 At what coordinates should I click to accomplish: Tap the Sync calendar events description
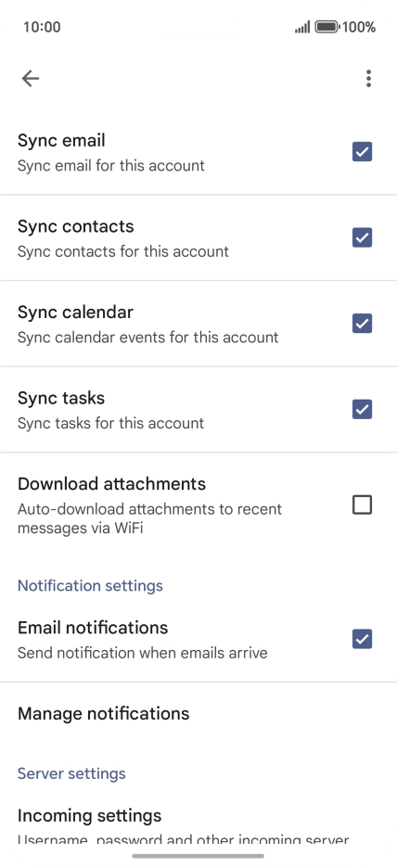pyautogui.click(x=147, y=338)
